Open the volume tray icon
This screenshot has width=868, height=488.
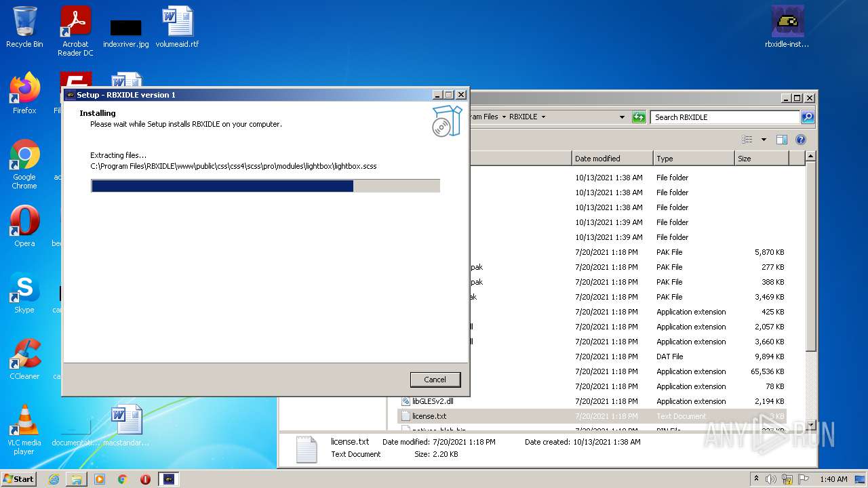click(771, 479)
